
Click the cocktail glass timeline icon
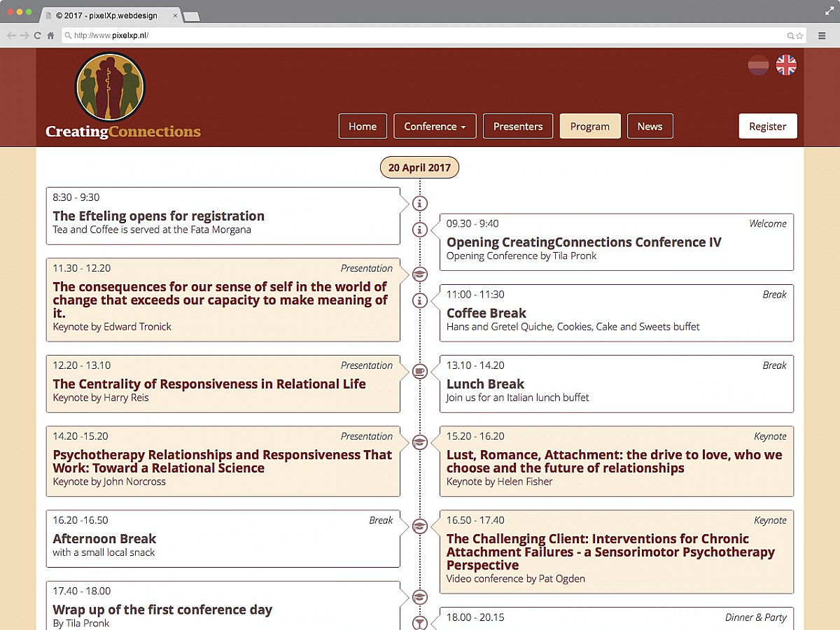click(x=420, y=622)
